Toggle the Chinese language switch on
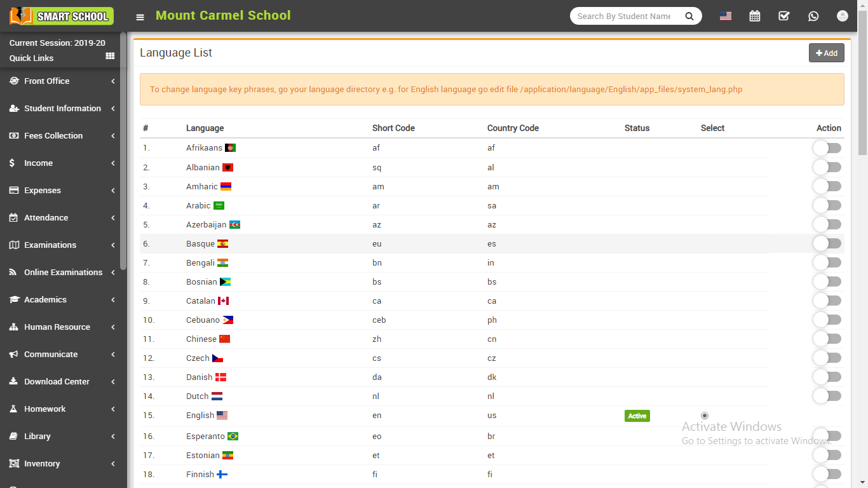This screenshot has height=488, width=868. click(827, 339)
